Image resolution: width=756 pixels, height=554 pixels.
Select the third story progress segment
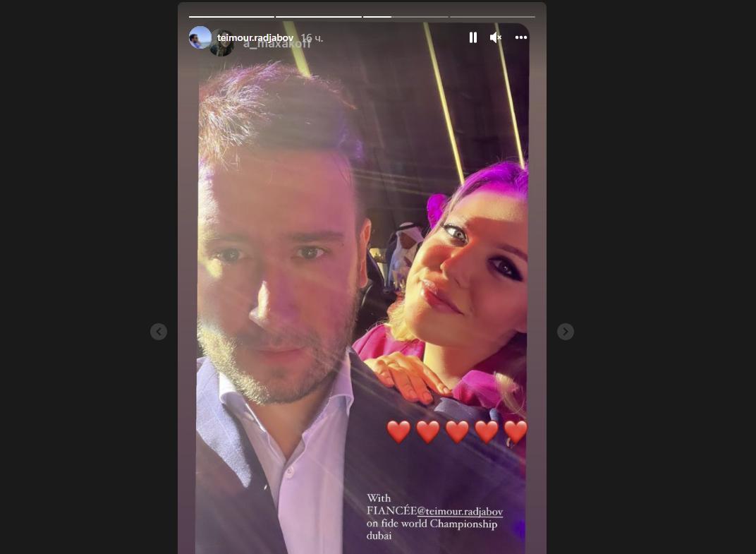click(406, 17)
